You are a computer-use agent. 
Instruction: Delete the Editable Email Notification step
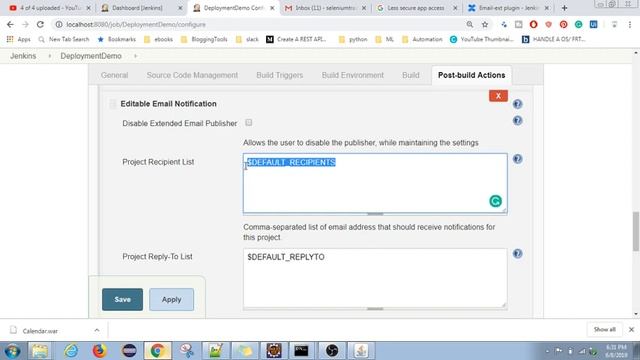[x=498, y=96]
